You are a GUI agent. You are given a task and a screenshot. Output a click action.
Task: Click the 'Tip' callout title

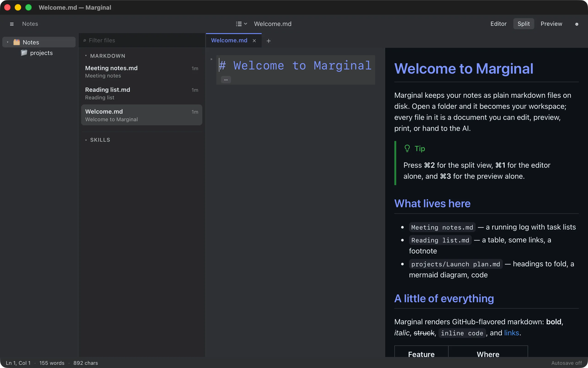tap(420, 149)
